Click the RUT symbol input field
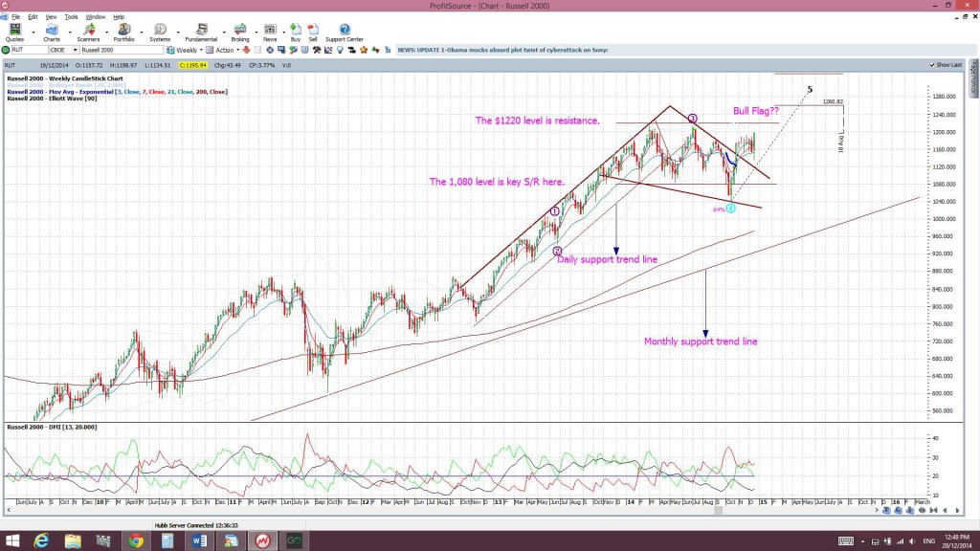Screen dimensions: 980x551 point(30,50)
